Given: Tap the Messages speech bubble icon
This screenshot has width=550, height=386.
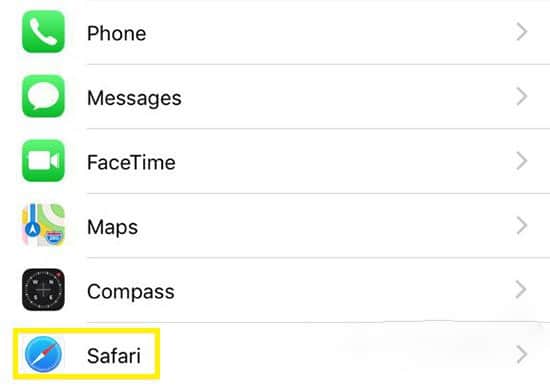Looking at the screenshot, I should [43, 96].
